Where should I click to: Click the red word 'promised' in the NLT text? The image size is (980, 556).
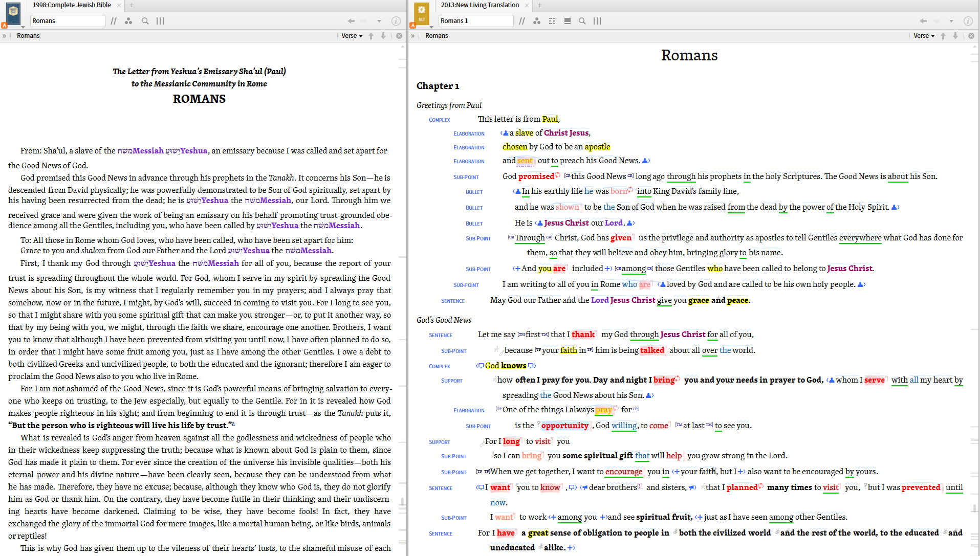[536, 176]
